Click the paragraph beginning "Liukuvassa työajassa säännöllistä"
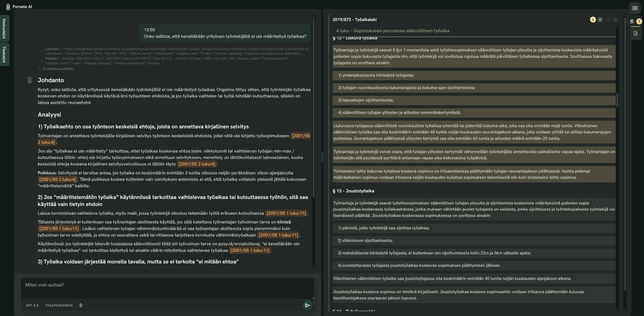 point(474,132)
